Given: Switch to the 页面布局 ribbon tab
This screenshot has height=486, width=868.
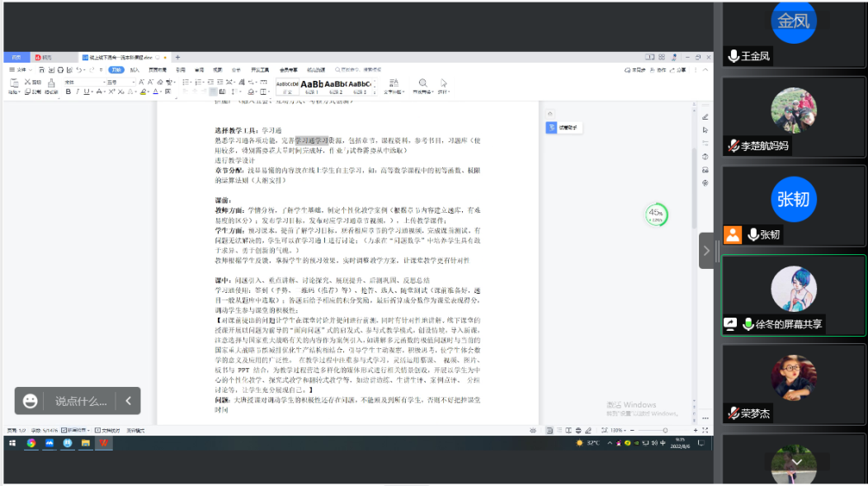Looking at the screenshot, I should click(157, 70).
